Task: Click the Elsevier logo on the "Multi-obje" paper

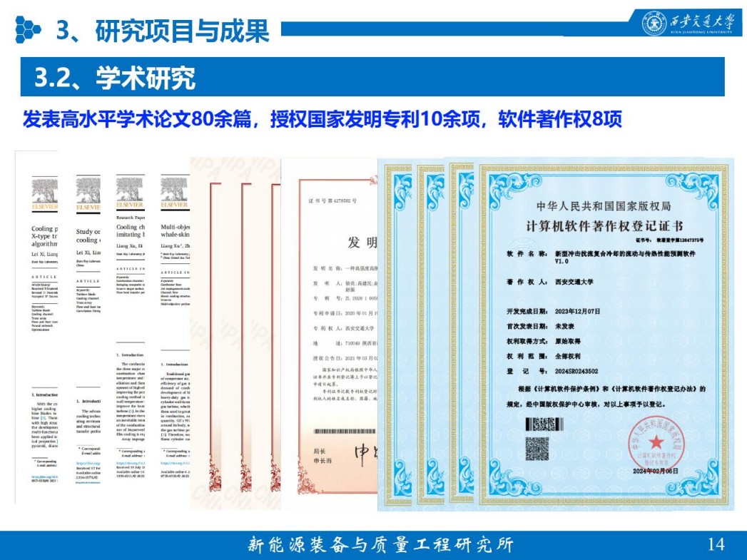Action: pyautogui.click(x=173, y=193)
